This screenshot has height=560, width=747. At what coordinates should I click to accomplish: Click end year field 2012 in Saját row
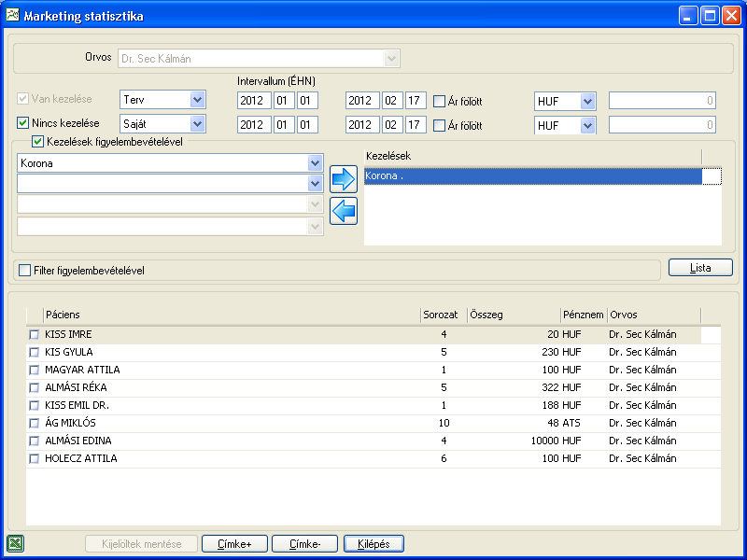tap(362, 125)
